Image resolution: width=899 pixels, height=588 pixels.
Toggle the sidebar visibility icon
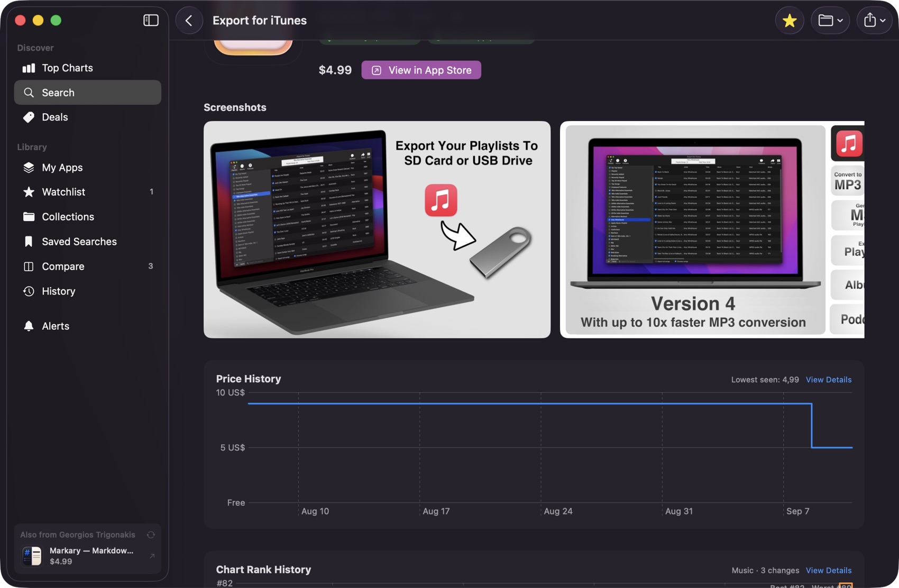tap(151, 20)
